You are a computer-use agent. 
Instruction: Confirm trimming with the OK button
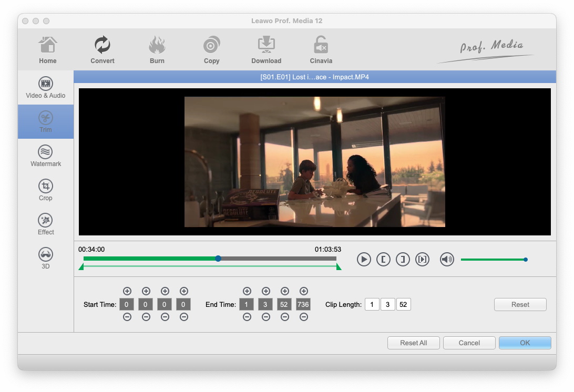tap(525, 343)
